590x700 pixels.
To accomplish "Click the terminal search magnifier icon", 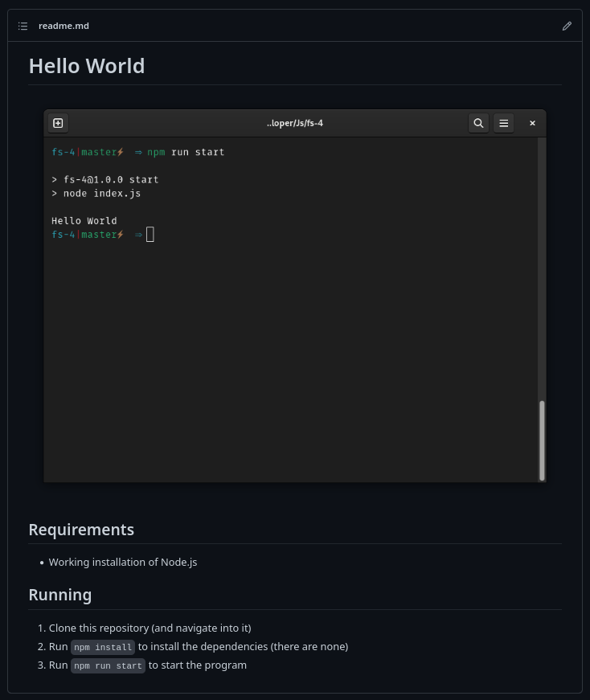I will click(x=478, y=123).
